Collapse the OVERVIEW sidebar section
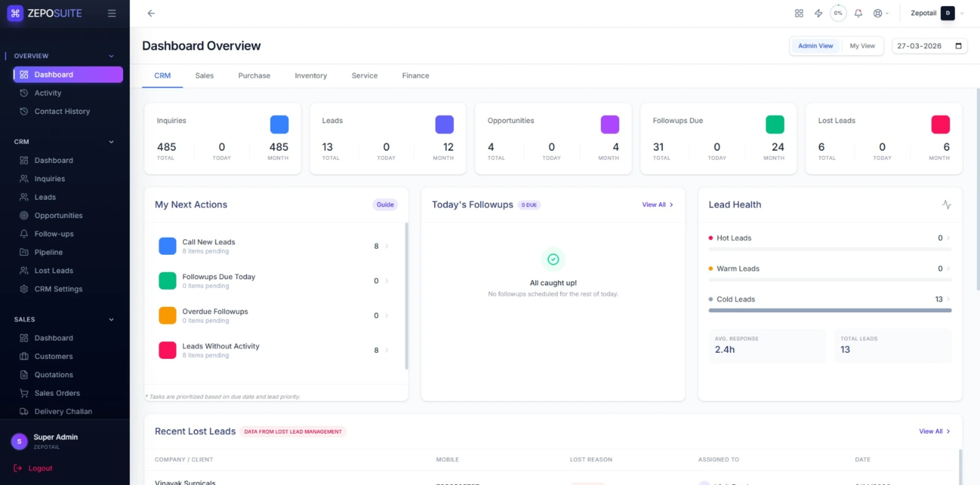 (111, 56)
